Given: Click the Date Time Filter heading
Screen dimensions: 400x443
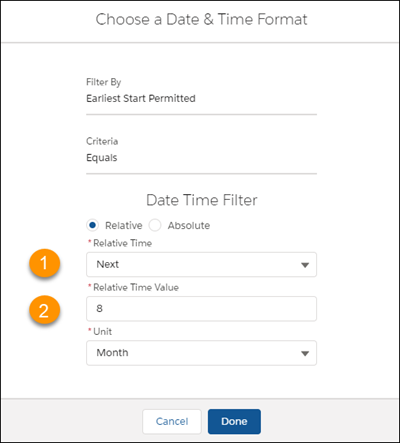Looking at the screenshot, I should click(202, 200).
